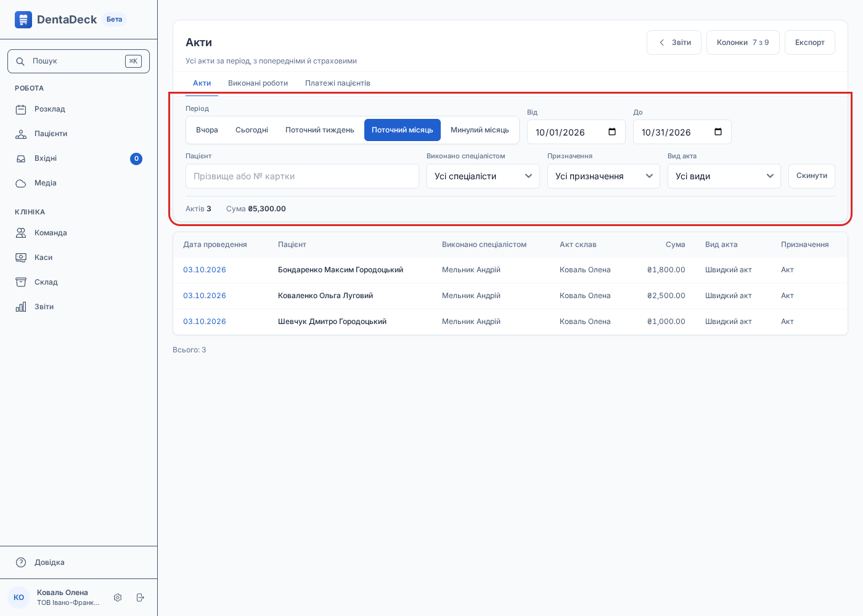Open the Медіа cloud icon

(x=21, y=183)
